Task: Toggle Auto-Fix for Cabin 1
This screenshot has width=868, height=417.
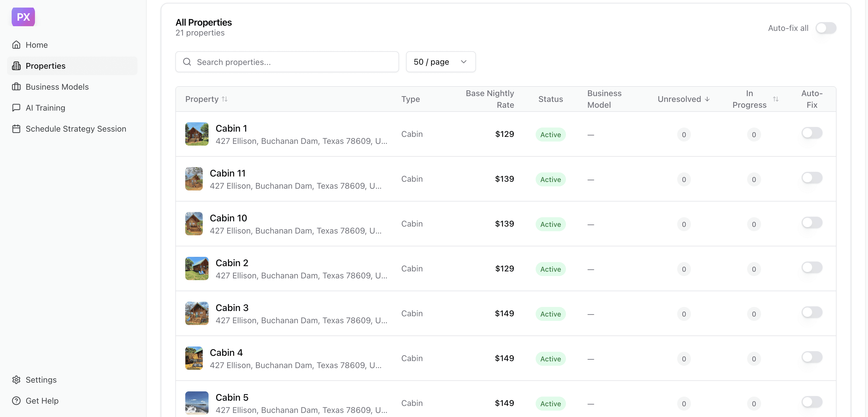Action: pos(812,133)
